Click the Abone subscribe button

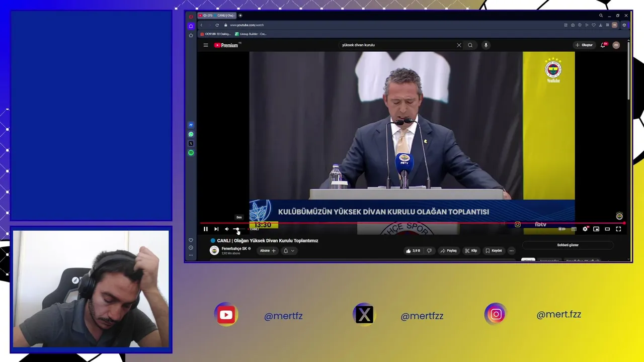pyautogui.click(x=268, y=250)
